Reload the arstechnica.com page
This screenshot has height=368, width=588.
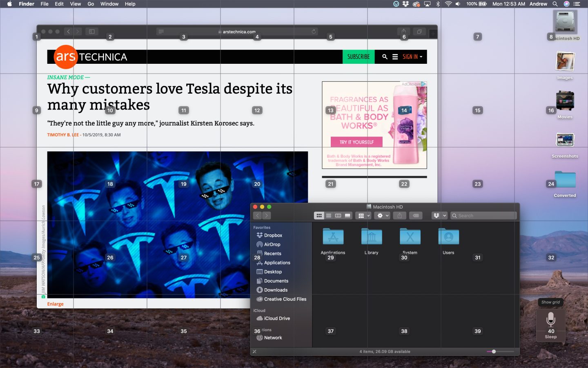pyautogui.click(x=314, y=31)
